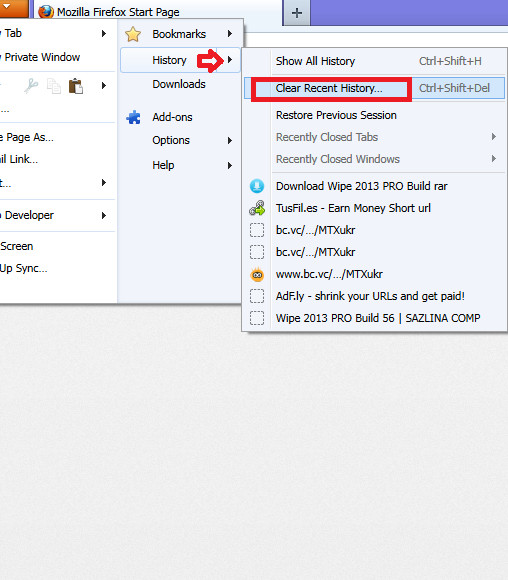
Task: Expand the arrow next to the Paste icon
Action: (104, 85)
